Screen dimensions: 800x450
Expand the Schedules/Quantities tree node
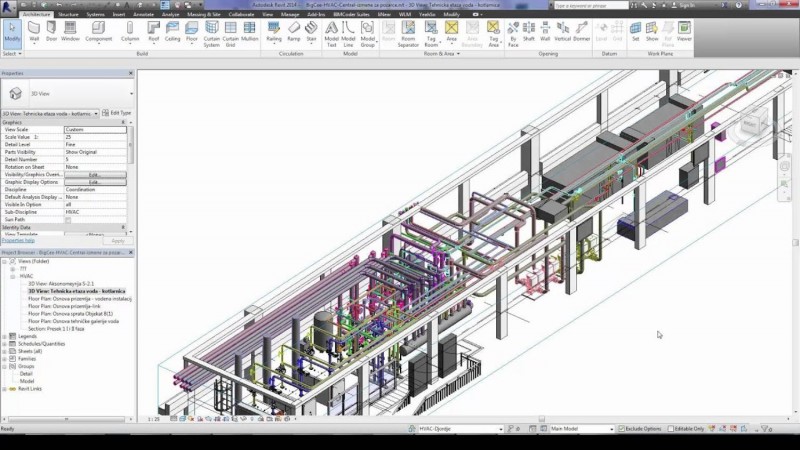pyautogui.click(x=5, y=344)
